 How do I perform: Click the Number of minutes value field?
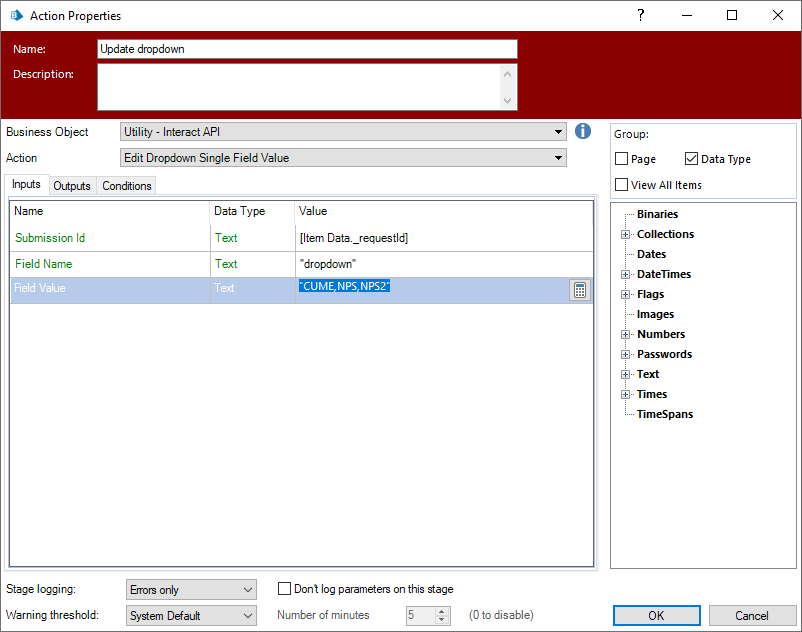(x=421, y=615)
